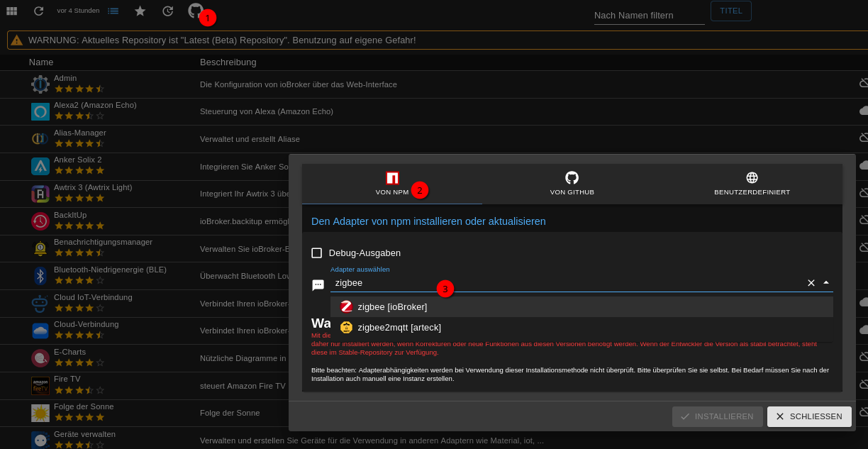Switch to tile view icon in toolbar
This screenshot has height=449, width=868.
click(11, 11)
